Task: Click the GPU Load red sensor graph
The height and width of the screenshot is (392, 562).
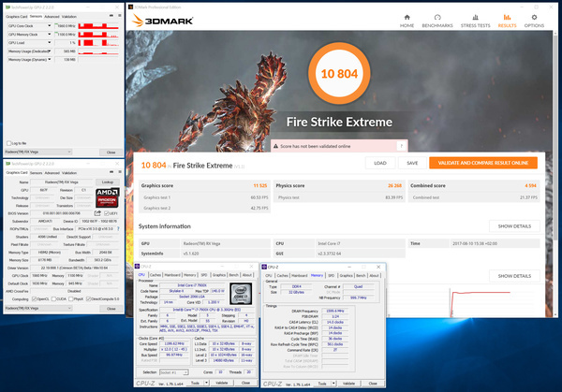Action: (98, 43)
